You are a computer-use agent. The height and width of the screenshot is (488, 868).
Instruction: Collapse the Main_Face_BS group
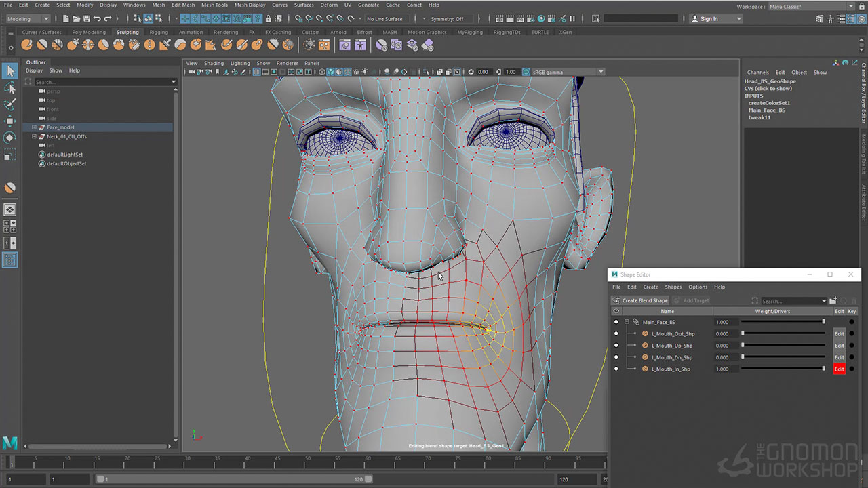[x=627, y=322]
